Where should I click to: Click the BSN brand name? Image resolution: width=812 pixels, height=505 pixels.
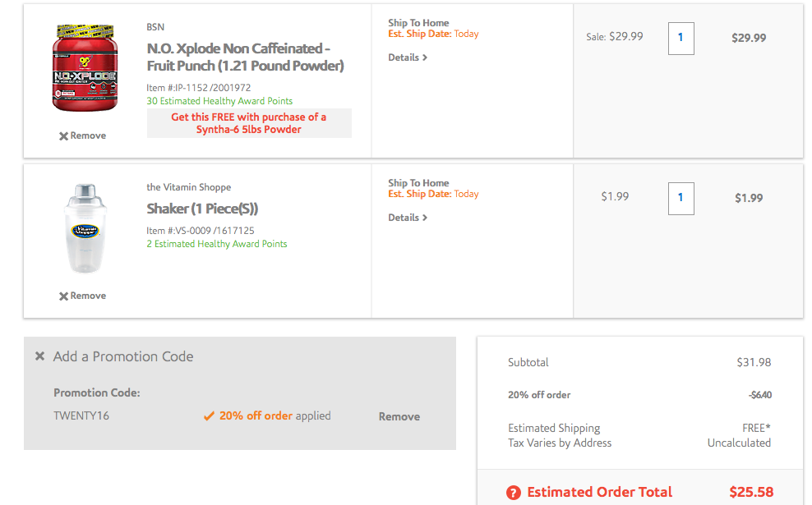point(155,27)
